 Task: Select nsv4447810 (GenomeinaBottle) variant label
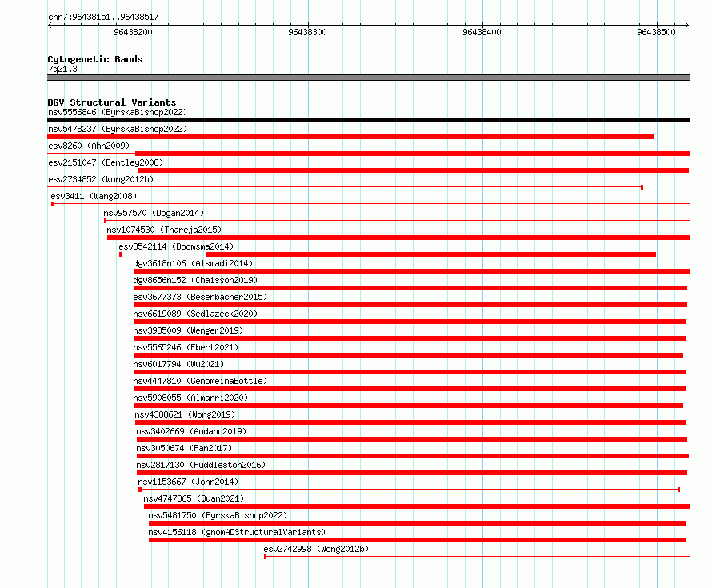click(200, 381)
